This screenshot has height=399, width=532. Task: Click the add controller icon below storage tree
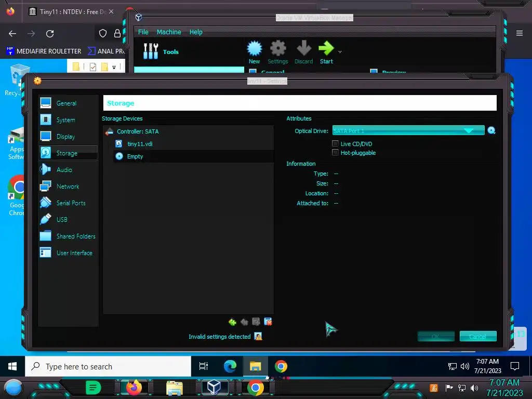point(232,322)
